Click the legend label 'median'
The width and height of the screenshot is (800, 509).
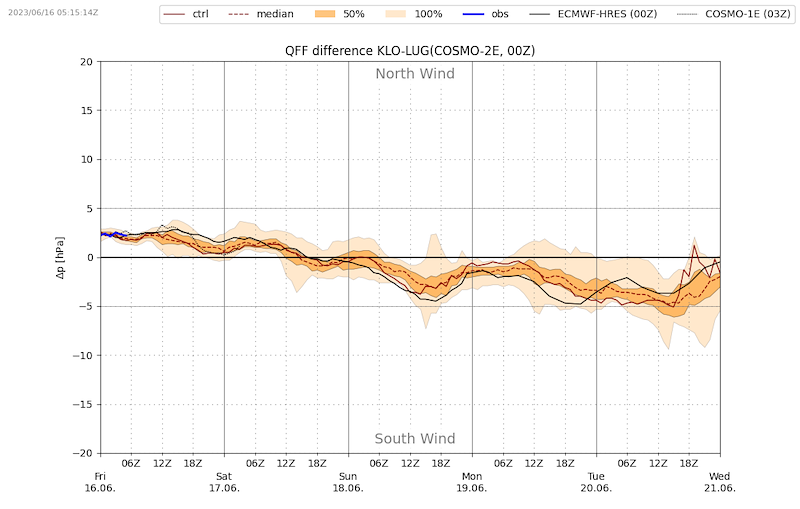(275, 14)
